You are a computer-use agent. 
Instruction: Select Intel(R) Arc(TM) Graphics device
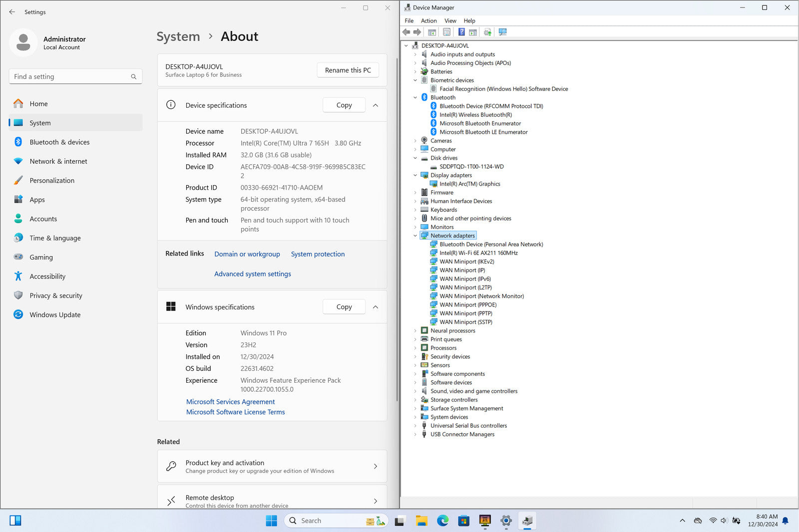pyautogui.click(x=469, y=184)
